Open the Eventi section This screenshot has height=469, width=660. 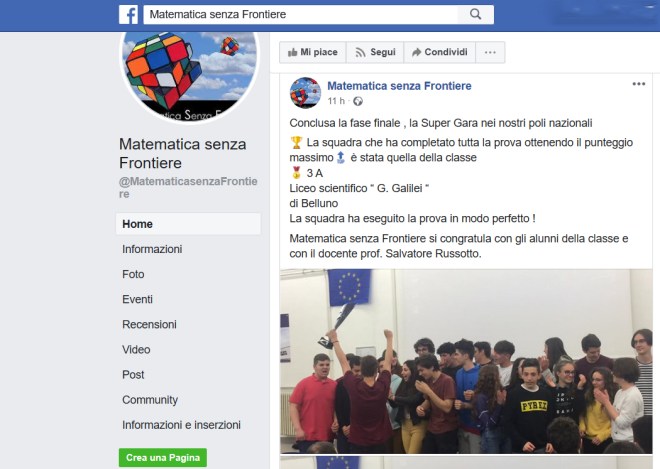click(137, 299)
